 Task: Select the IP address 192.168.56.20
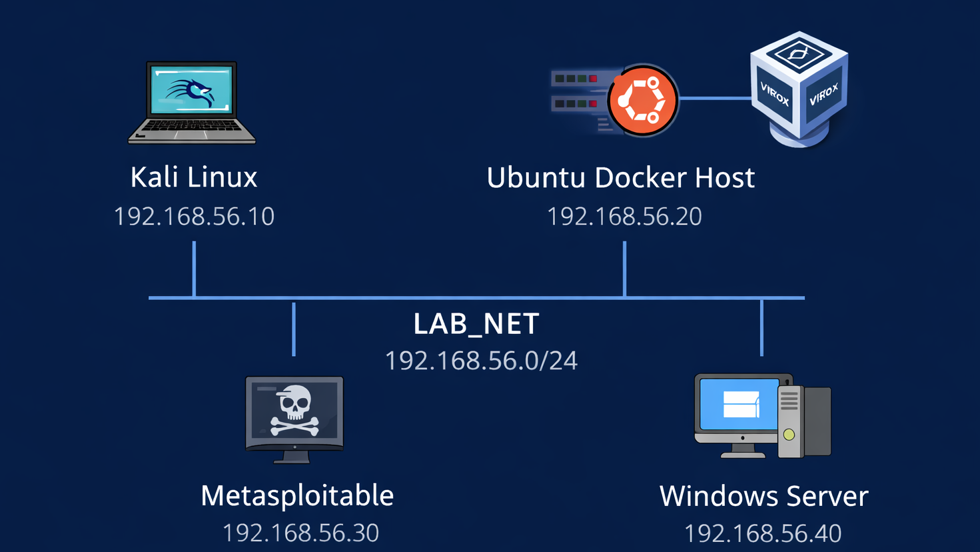point(624,217)
